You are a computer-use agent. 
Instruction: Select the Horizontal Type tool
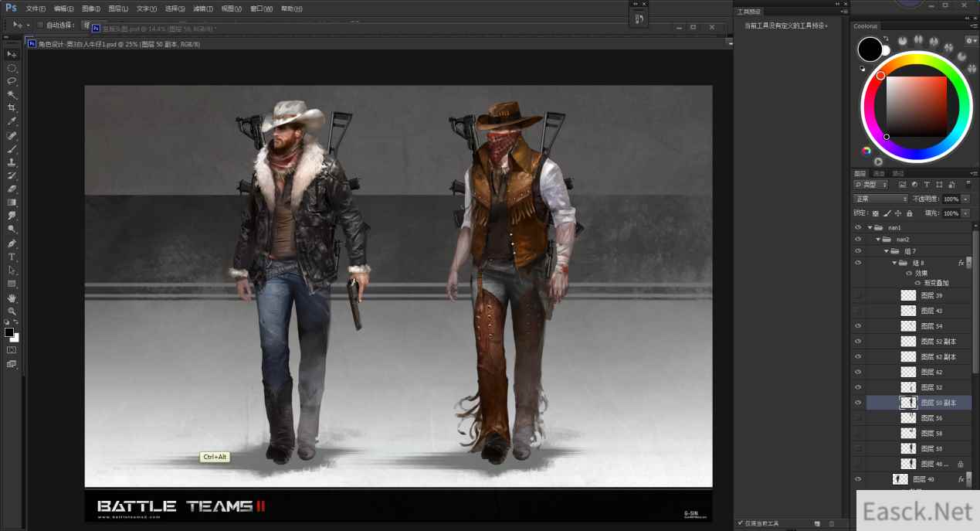click(12, 257)
